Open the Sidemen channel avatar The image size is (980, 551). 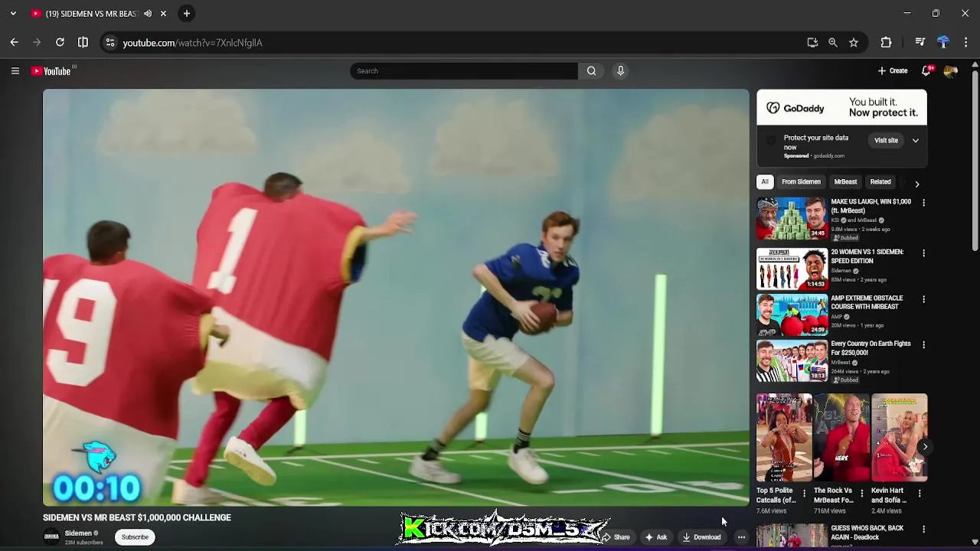51,537
